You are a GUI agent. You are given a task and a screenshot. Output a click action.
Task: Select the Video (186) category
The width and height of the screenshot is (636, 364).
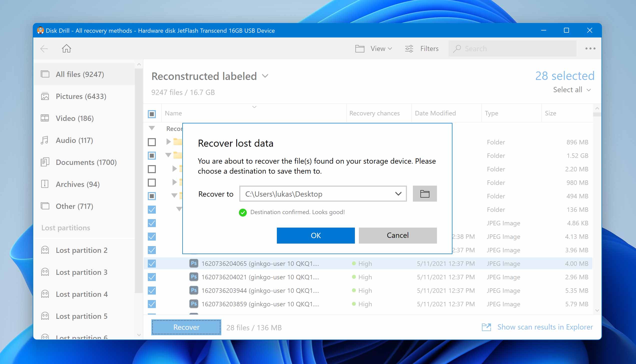coord(75,118)
